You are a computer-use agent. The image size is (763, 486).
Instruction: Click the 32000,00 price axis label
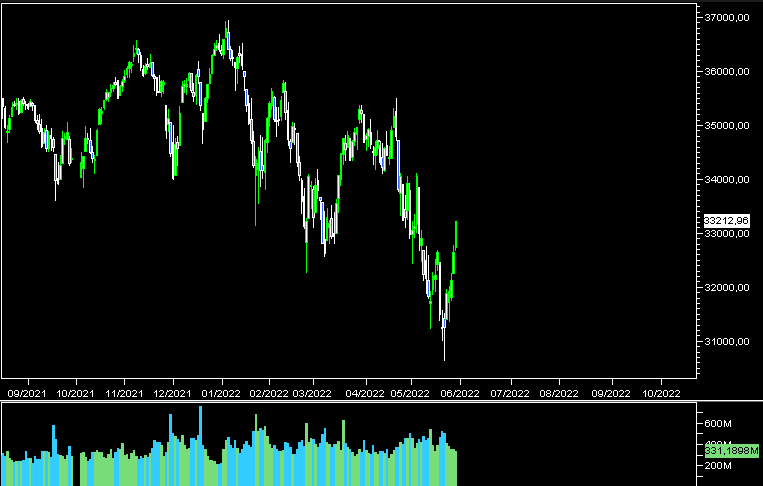tap(727, 288)
